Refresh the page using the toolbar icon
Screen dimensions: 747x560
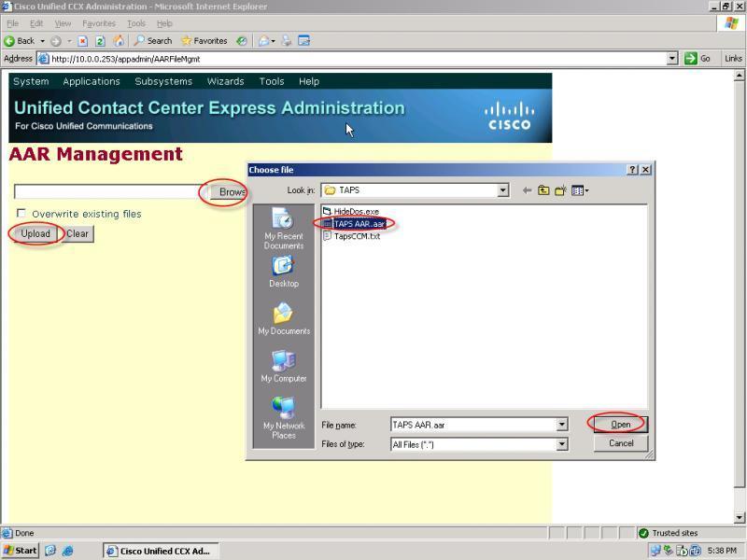coord(100,41)
